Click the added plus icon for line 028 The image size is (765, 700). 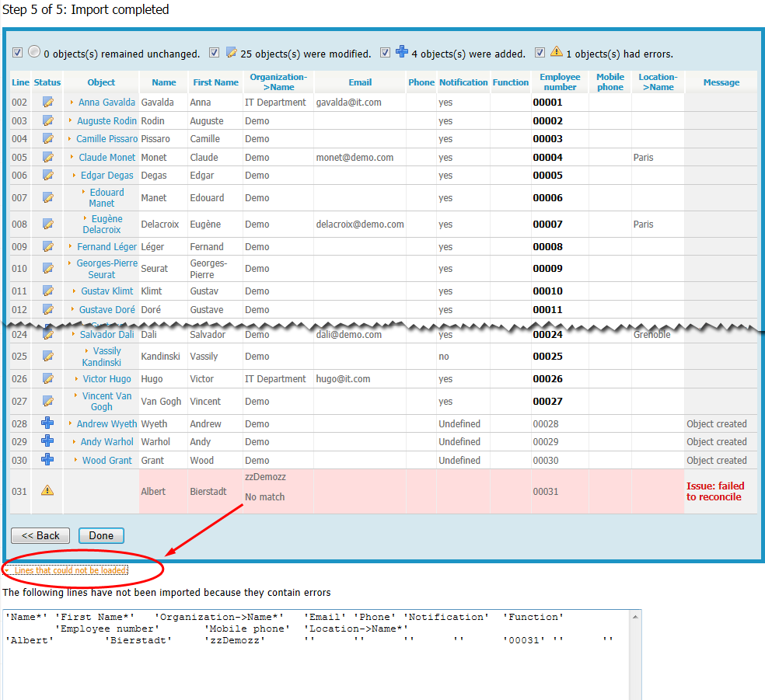47,423
